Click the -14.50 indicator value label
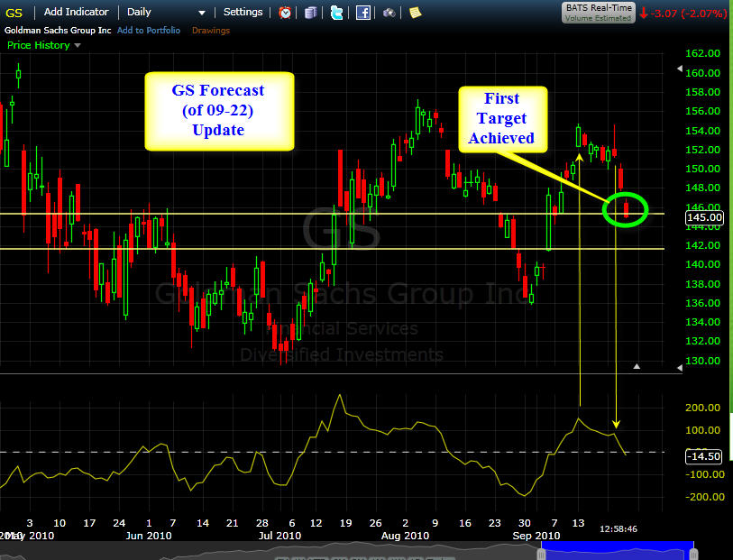The image size is (733, 560). coord(703,456)
